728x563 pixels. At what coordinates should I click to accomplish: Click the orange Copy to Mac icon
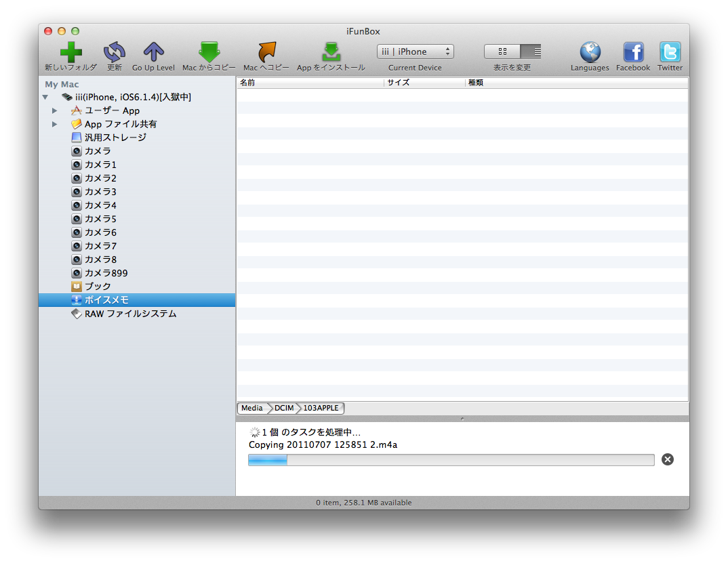click(x=266, y=52)
